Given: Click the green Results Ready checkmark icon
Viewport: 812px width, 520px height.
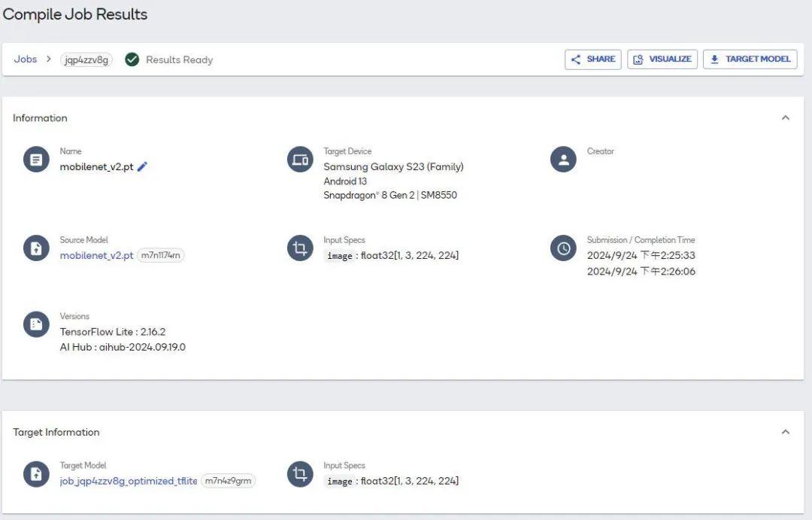Looking at the screenshot, I should pos(132,59).
